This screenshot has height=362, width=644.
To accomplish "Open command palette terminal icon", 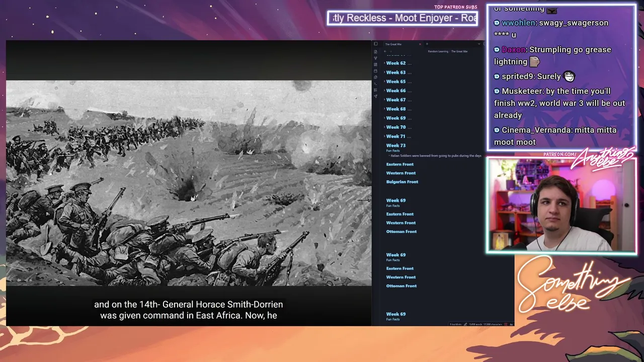I will (375, 83).
